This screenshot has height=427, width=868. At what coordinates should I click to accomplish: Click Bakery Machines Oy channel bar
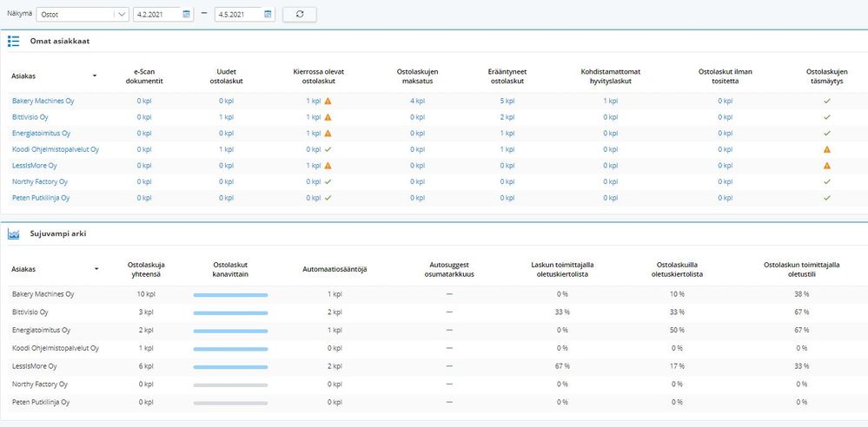tap(230, 295)
